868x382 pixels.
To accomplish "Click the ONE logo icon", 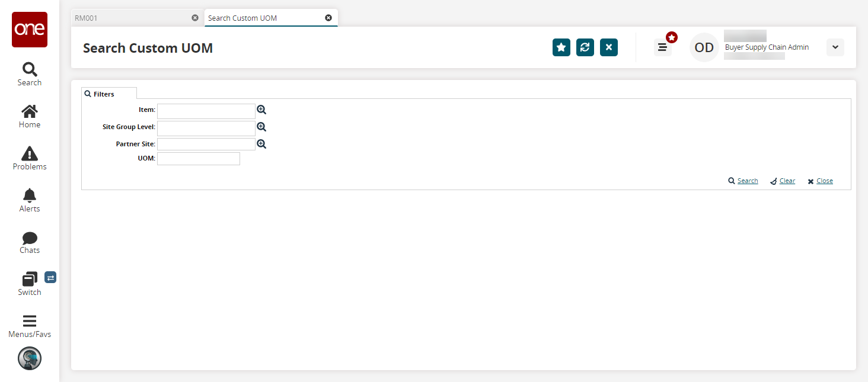I will coord(30,30).
